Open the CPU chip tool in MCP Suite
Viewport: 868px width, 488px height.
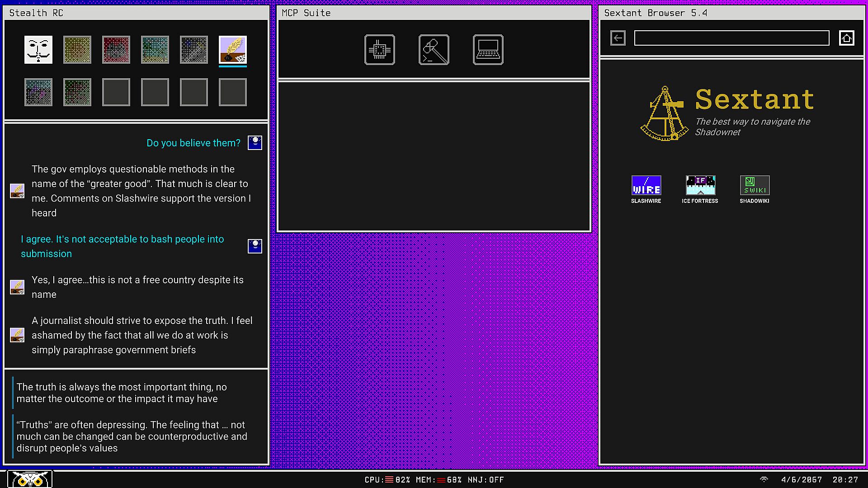[380, 50]
